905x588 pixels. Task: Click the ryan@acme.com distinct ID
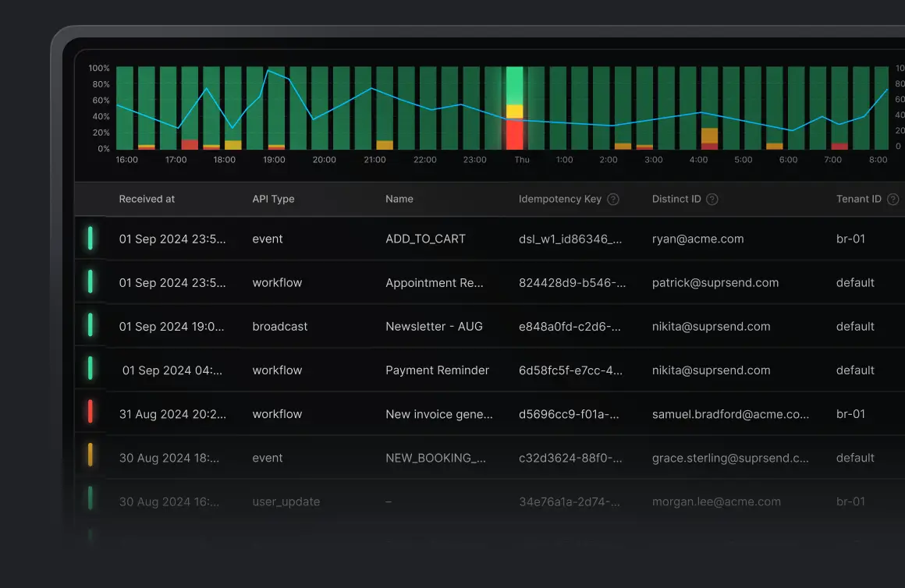[697, 239]
